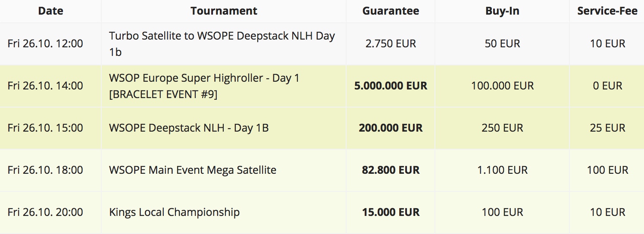
Task: Click the 82.800 EUR guarantee value
Action: pos(391,170)
